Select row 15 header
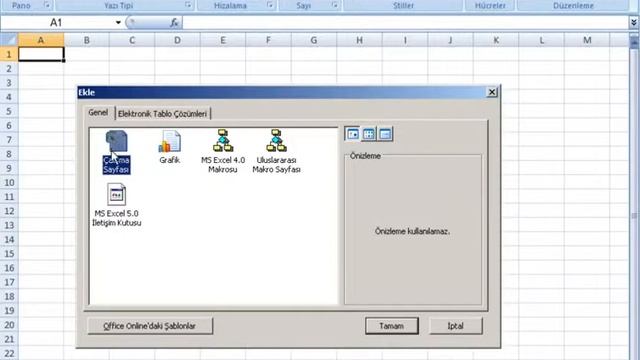 9,254
